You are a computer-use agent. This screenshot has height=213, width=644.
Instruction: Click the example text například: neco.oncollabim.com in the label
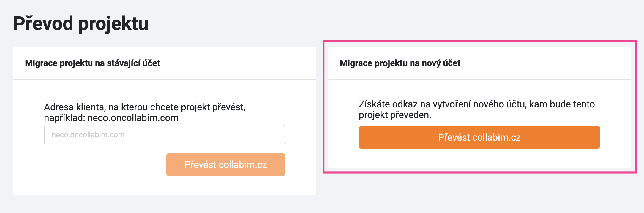click(111, 118)
